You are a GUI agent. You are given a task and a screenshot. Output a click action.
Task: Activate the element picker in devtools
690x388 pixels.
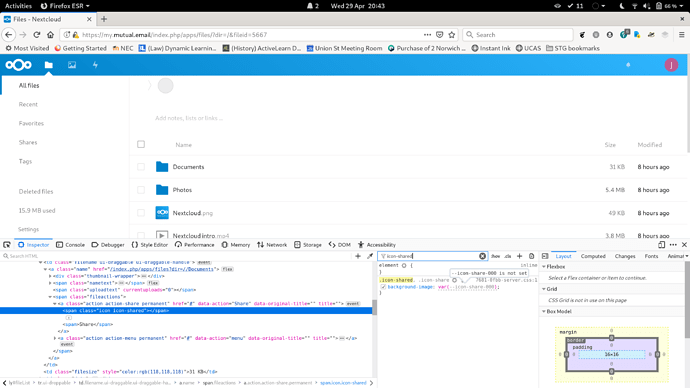pyautogui.click(x=7, y=245)
